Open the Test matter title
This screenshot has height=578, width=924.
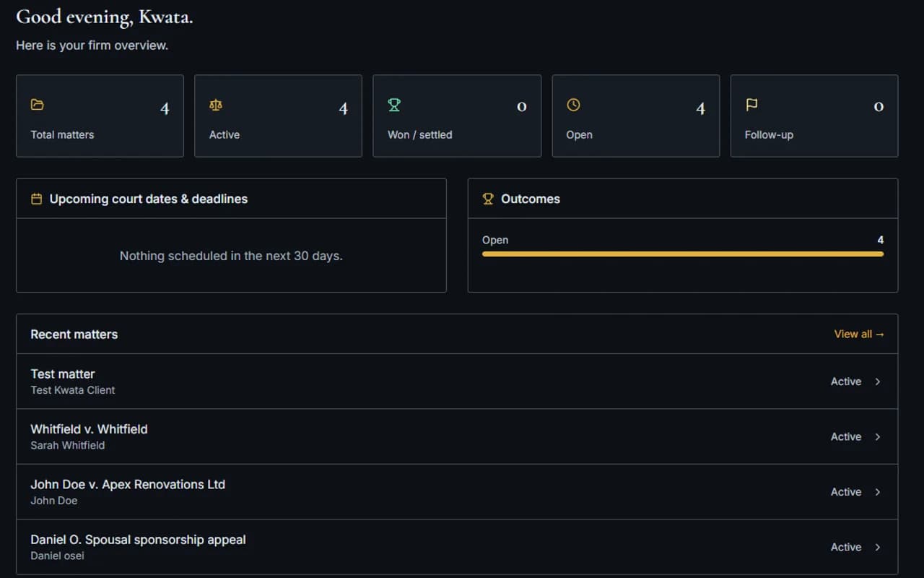[x=63, y=374]
